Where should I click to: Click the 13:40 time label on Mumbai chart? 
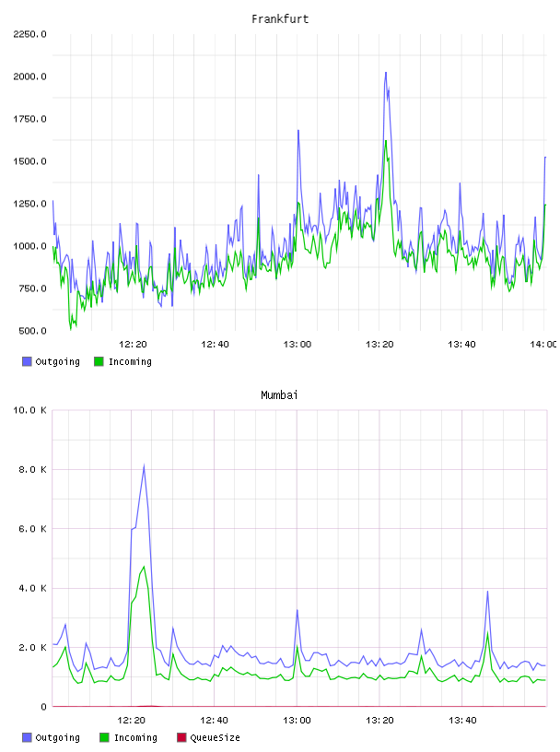pyautogui.click(x=462, y=721)
